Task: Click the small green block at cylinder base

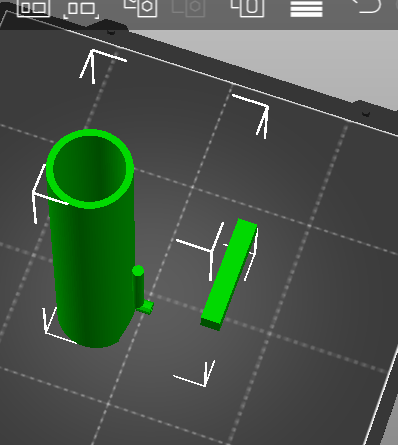Action: 146,307
